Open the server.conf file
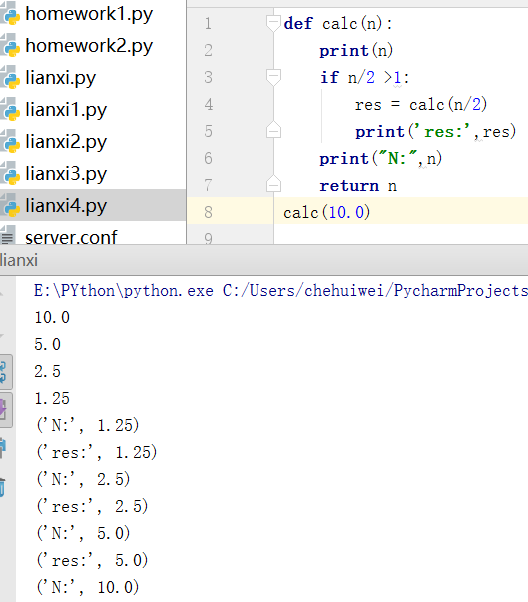528x602 pixels. click(71, 237)
